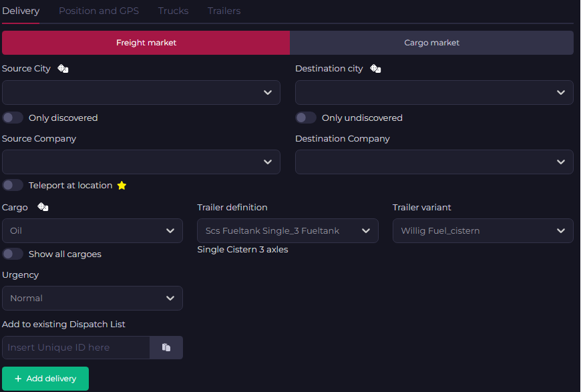581x392 pixels.
Task: Click the paste icon beside Unique ID field
Action: pyautogui.click(x=166, y=348)
